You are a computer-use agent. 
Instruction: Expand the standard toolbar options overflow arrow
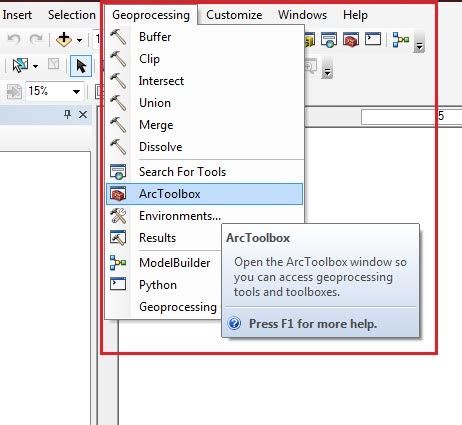pyautogui.click(x=419, y=43)
